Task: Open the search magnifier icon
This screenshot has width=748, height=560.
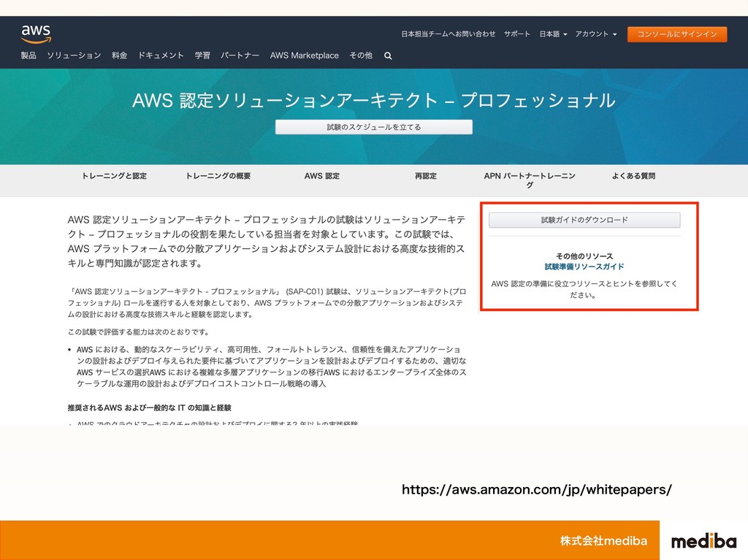Action: tap(389, 55)
